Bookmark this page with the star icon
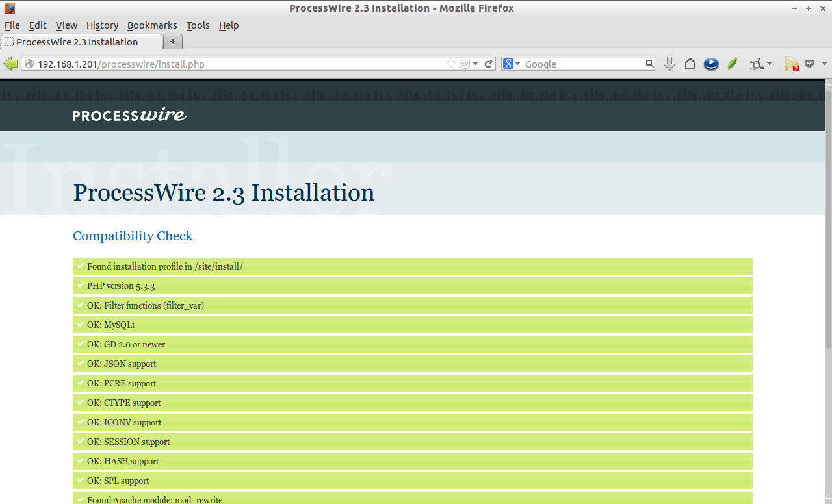This screenshot has height=504, width=832. [x=451, y=64]
